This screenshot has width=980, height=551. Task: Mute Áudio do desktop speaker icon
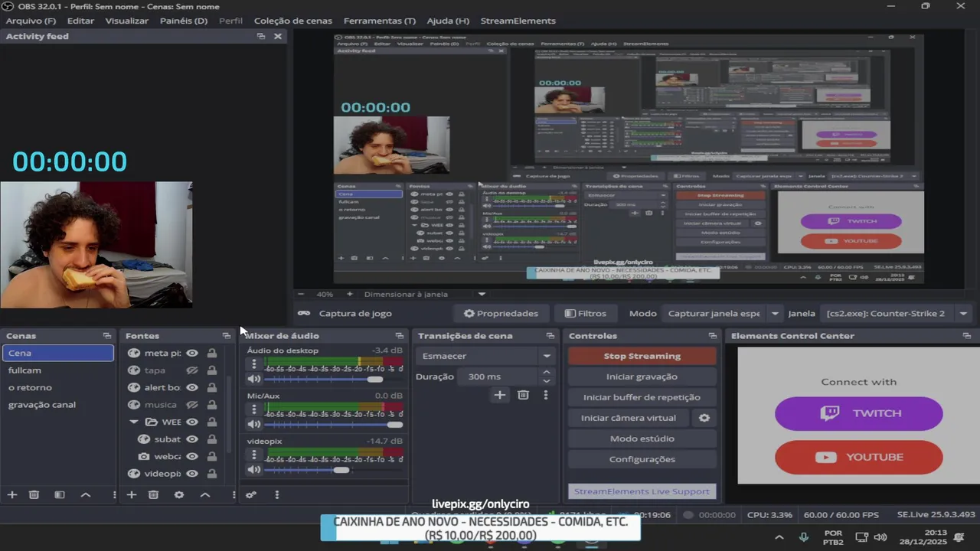point(254,379)
